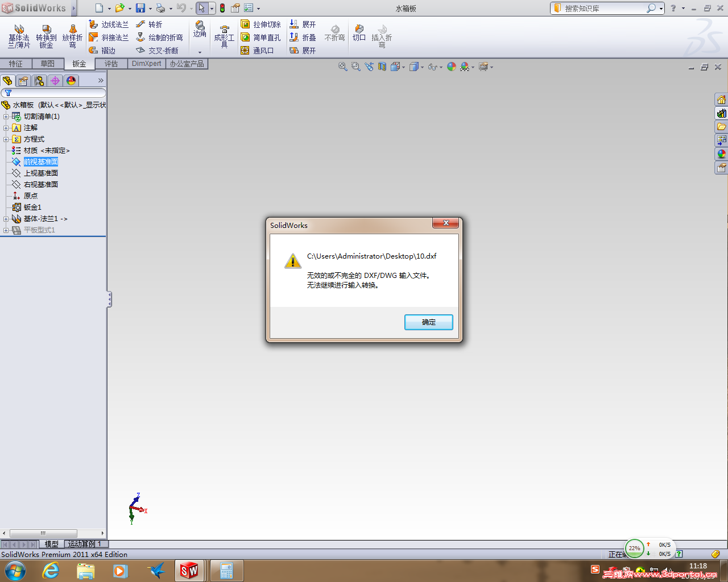Close the SolidWorks error dialog
The width and height of the screenshot is (728, 582).
(x=446, y=223)
